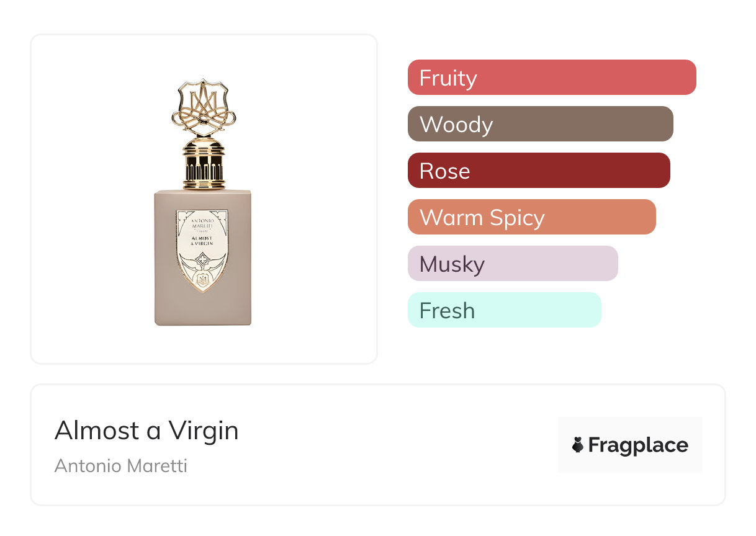
Task: Click the Antonio Maretti text on the bottle label
Action: [202, 223]
